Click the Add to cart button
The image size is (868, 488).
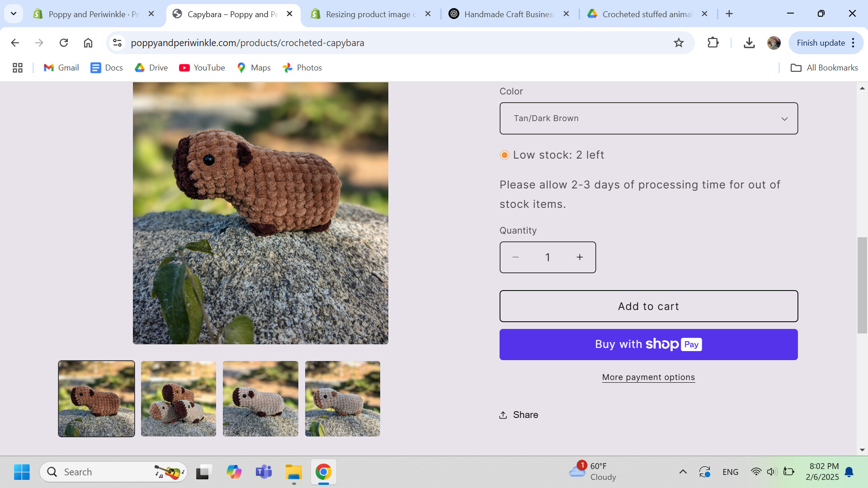coord(648,306)
